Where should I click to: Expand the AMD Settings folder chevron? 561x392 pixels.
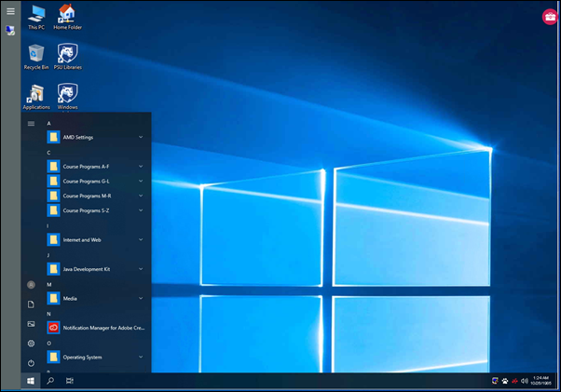click(x=141, y=137)
